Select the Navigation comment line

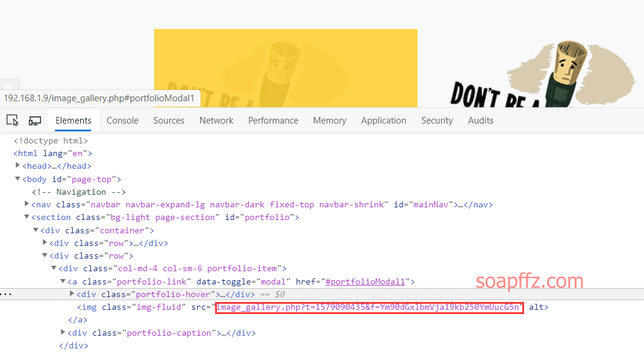pyautogui.click(x=78, y=192)
